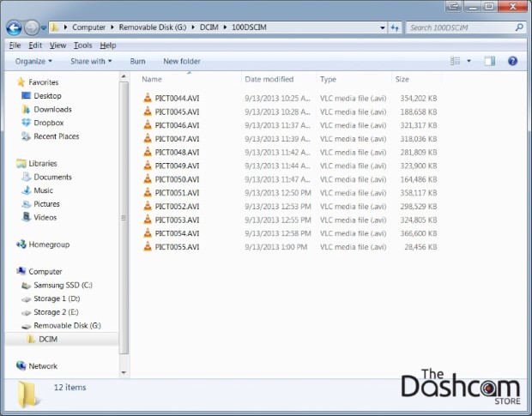Image resolution: width=532 pixels, height=416 pixels.
Task: Click the VLC cone icon beside PICT0055.AVI
Action: (148, 246)
